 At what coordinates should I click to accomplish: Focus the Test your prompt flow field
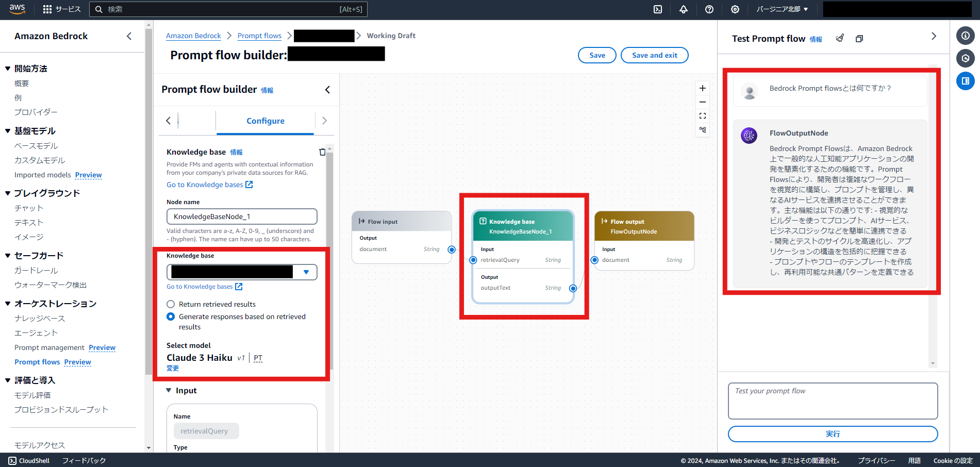point(833,401)
